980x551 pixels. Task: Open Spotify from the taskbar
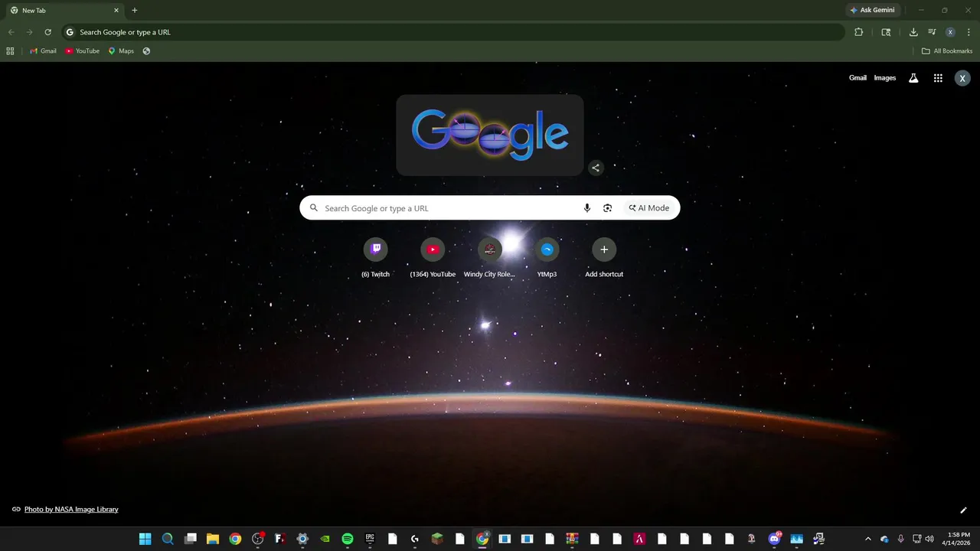click(348, 539)
